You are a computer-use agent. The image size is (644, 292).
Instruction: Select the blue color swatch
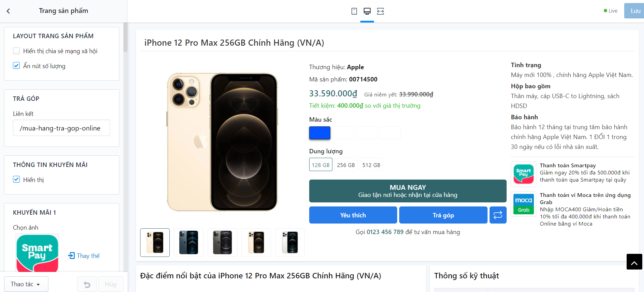point(319,133)
